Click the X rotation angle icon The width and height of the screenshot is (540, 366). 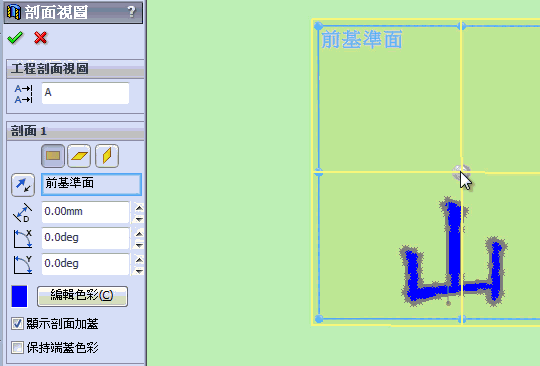tap(23, 239)
